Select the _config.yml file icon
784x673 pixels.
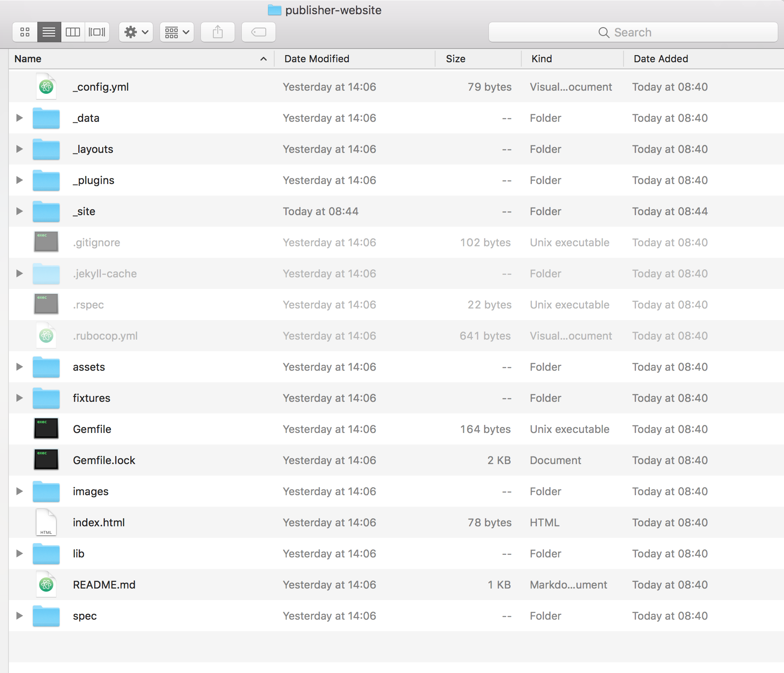46,86
